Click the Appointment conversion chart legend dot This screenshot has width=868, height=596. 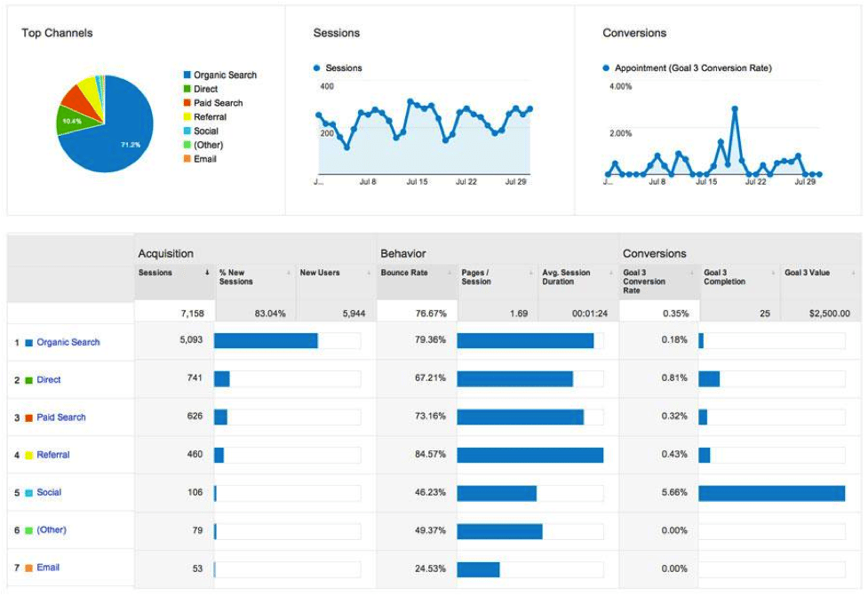point(606,68)
